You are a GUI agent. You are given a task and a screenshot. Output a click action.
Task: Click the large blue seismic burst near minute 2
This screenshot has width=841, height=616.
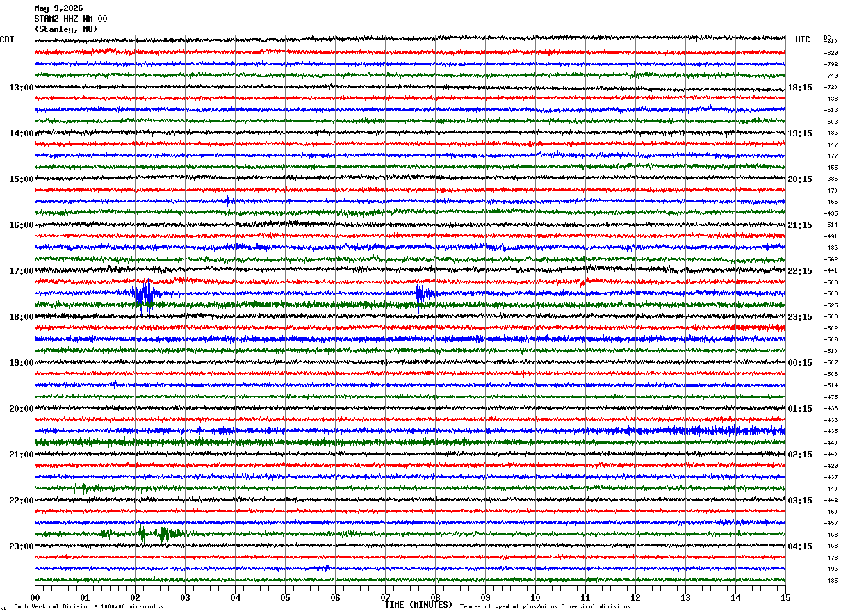tap(146, 293)
